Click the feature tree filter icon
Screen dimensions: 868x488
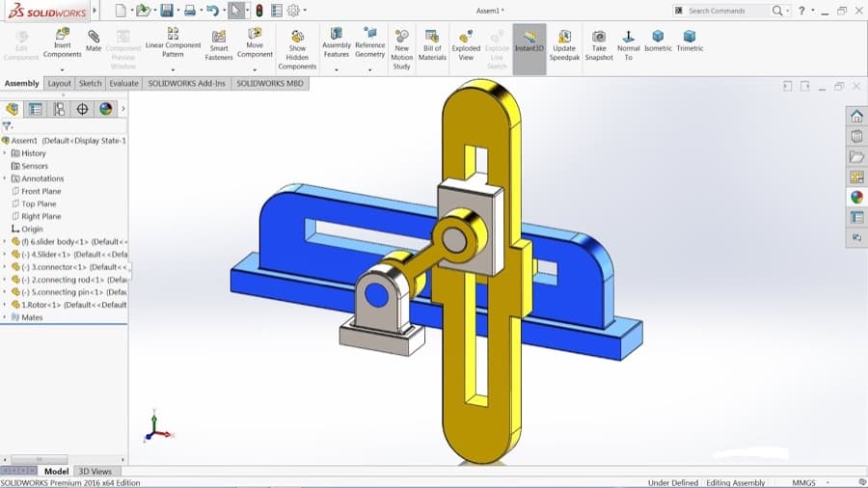[x=7, y=126]
